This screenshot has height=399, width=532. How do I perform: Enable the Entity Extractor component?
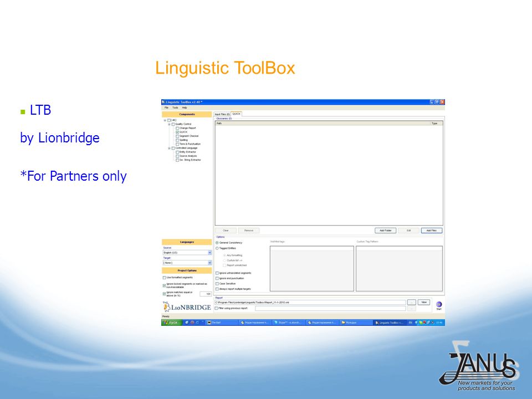coord(177,152)
